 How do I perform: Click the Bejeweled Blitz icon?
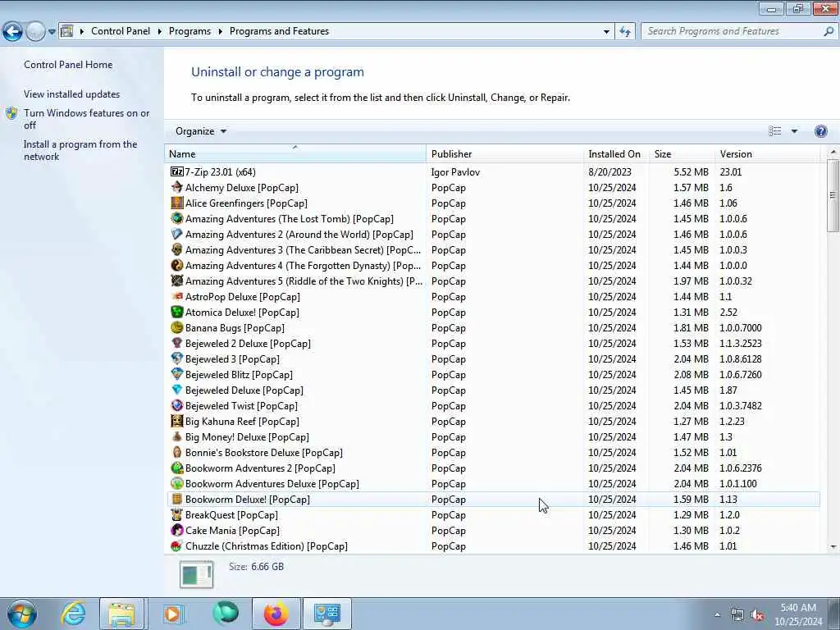pyautogui.click(x=177, y=374)
